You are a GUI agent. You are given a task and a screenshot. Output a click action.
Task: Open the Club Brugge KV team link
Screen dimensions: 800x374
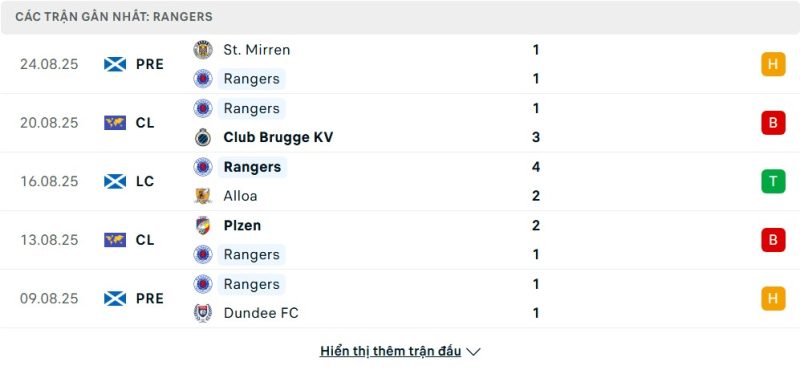tap(278, 137)
